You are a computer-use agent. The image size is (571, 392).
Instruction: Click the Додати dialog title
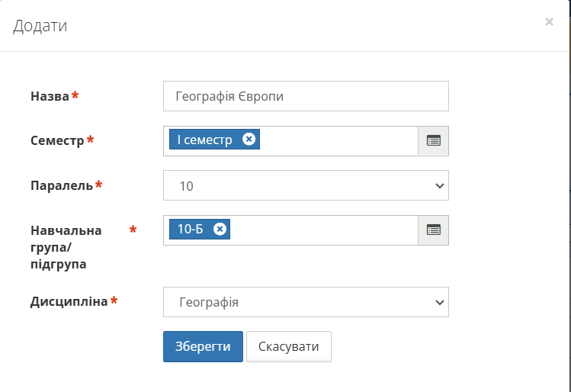[x=40, y=26]
